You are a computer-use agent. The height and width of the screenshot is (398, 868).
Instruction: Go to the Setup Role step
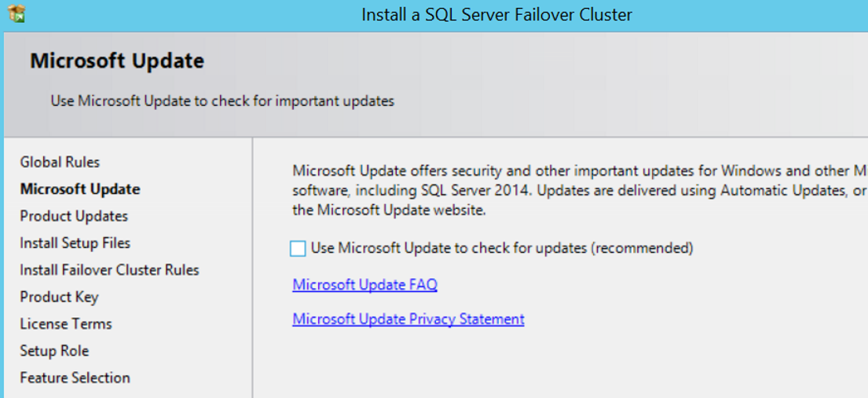(x=54, y=351)
